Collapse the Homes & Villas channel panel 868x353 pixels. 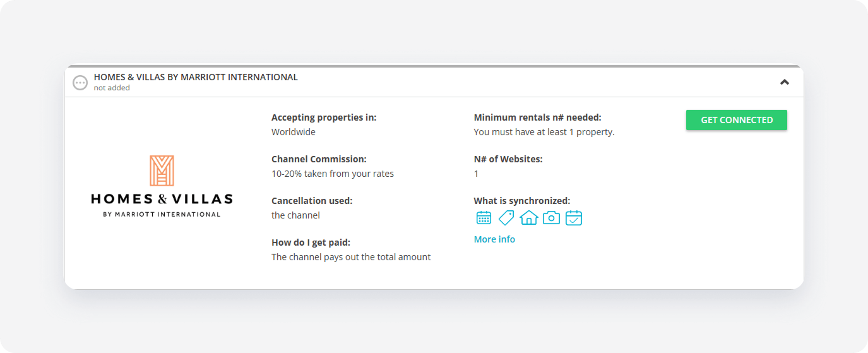coord(785,82)
